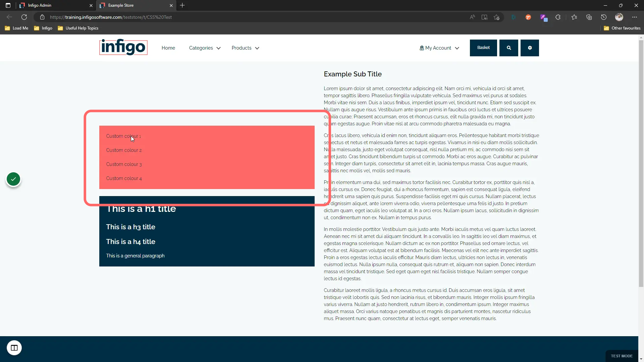Go back to the previous page

coord(9,17)
